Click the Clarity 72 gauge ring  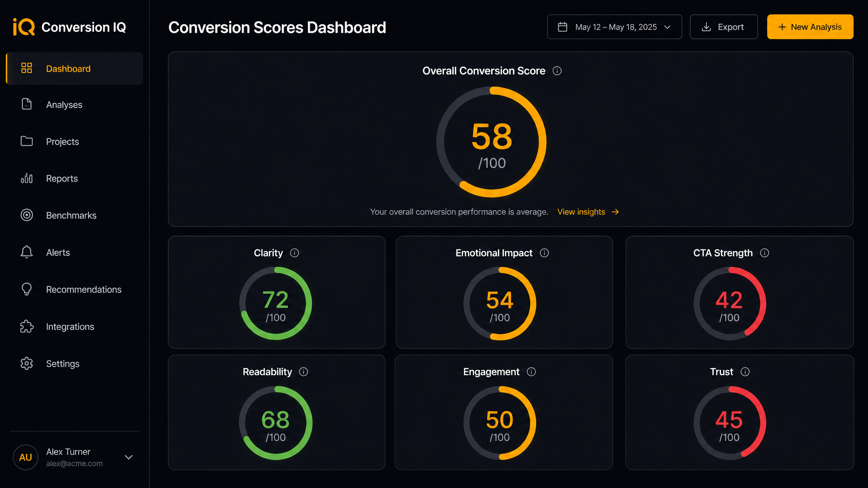click(276, 303)
